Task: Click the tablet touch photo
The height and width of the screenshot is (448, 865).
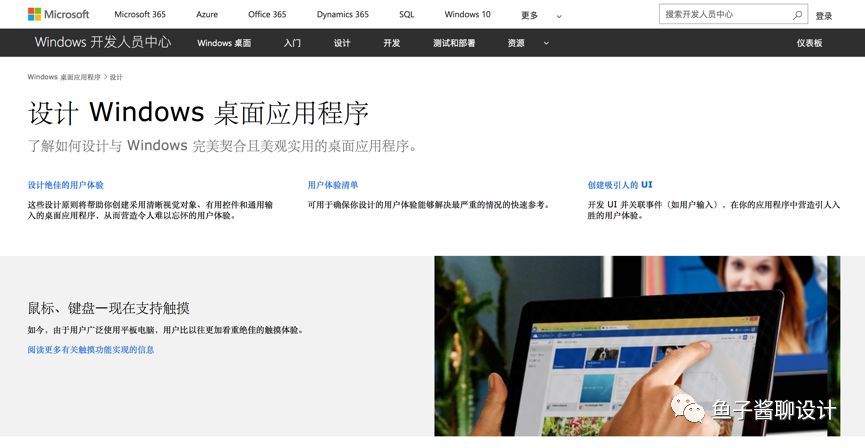Action: (637, 346)
